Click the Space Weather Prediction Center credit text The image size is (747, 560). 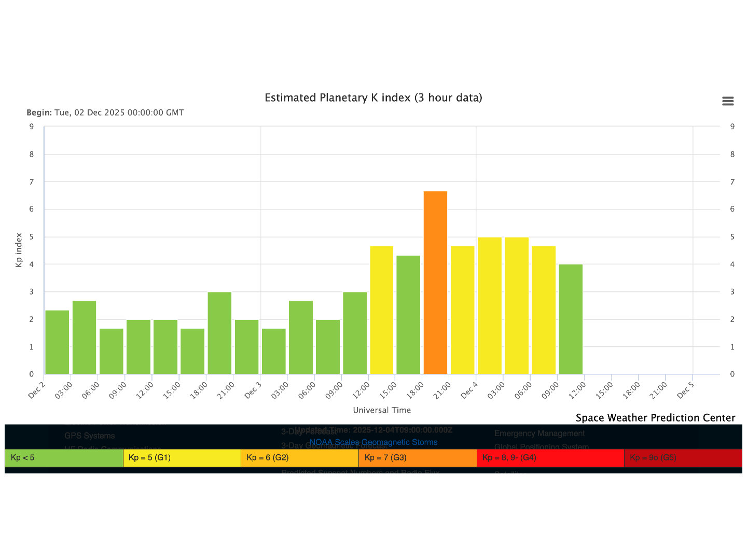click(655, 418)
